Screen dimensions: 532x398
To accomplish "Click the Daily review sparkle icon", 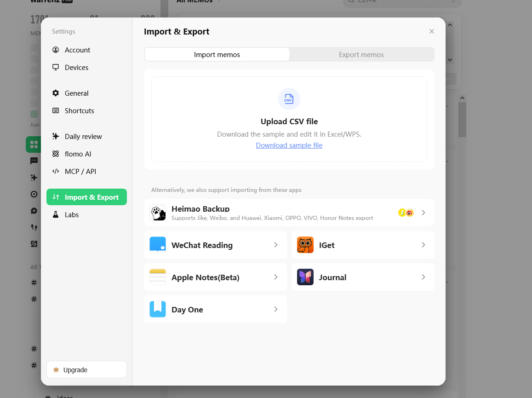I will [56, 136].
